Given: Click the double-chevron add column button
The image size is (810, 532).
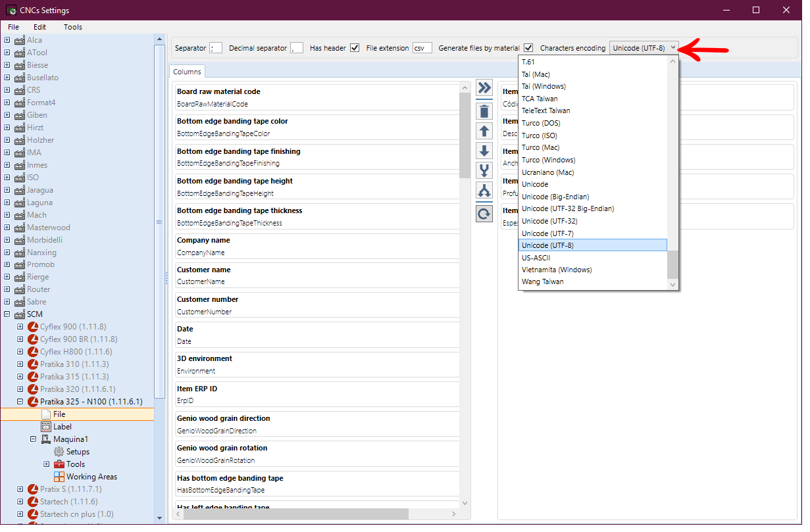Looking at the screenshot, I should 484,88.
